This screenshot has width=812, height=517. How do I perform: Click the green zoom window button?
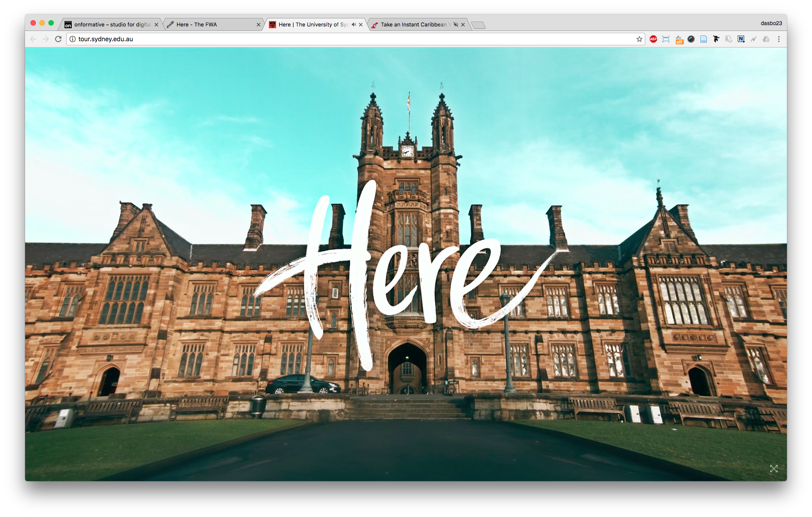51,23
